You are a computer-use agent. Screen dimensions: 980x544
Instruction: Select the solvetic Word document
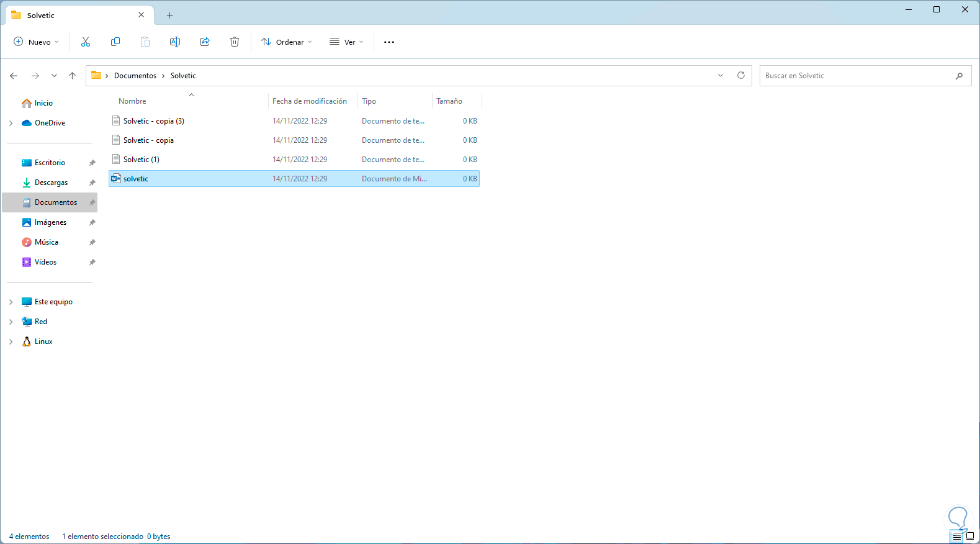click(x=294, y=179)
